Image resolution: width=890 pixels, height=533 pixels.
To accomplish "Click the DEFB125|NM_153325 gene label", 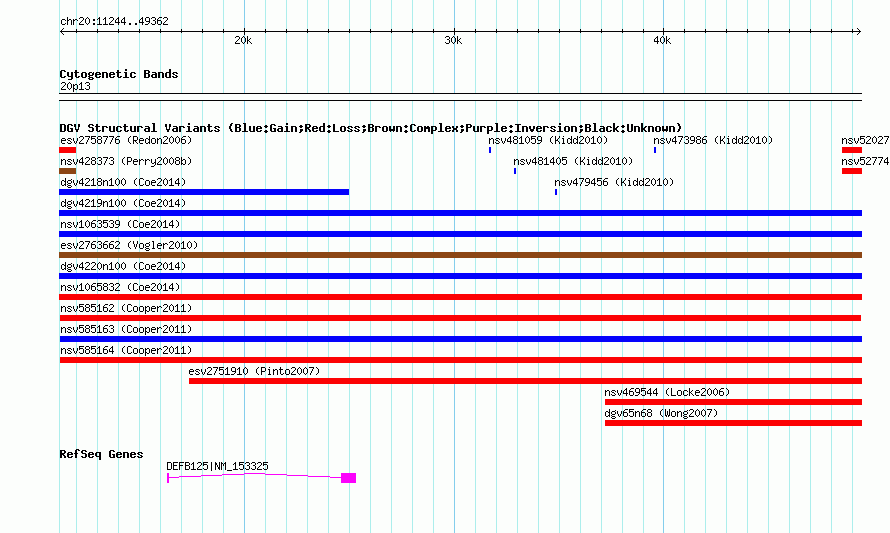I will [217, 466].
